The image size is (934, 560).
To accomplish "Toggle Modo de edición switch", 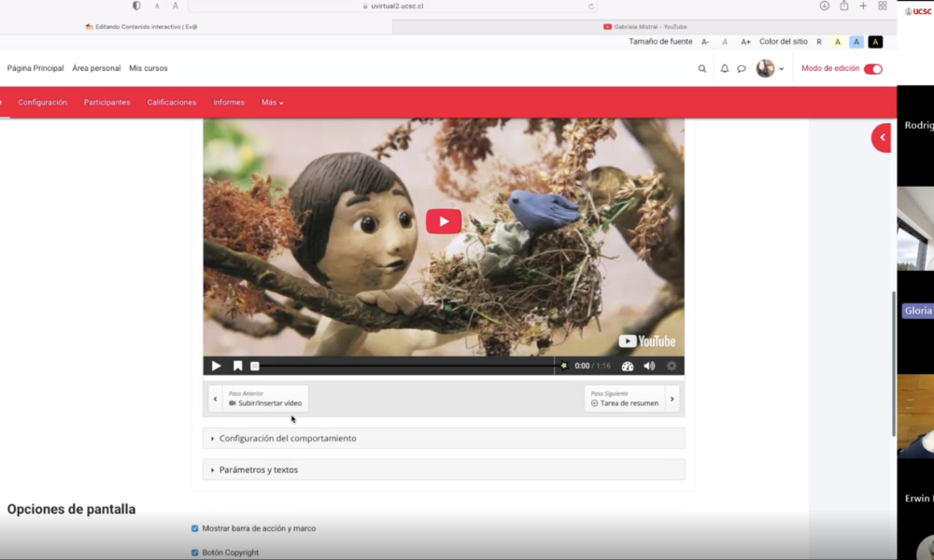I will (873, 69).
